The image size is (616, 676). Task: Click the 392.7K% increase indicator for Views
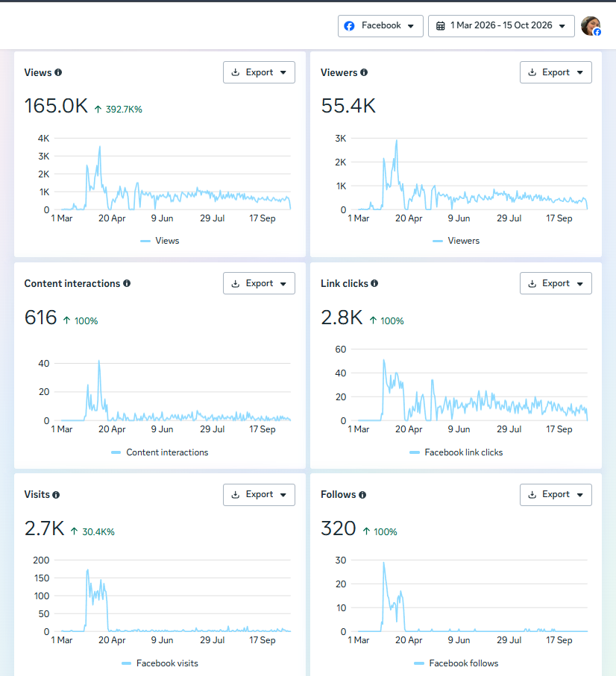click(118, 110)
